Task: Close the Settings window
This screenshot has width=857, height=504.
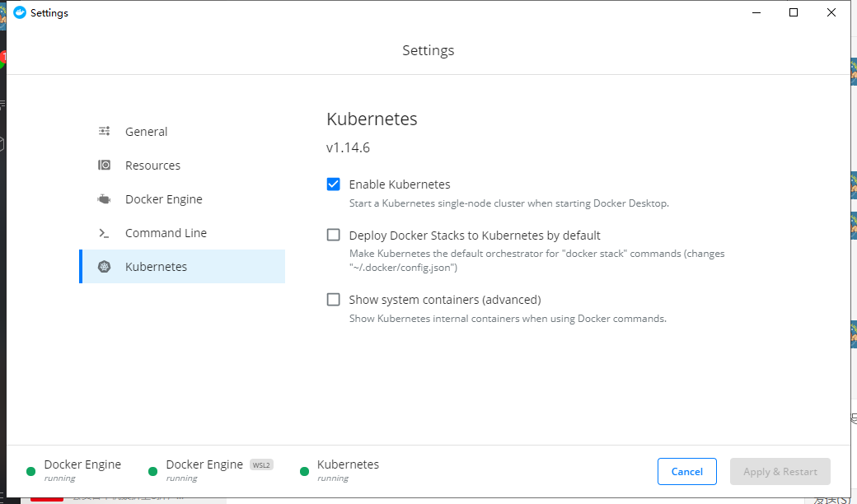Action: 831,12
